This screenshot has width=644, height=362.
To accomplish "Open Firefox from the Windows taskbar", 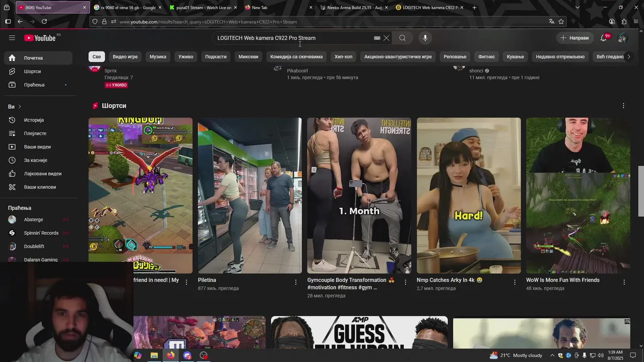I will click(x=171, y=355).
